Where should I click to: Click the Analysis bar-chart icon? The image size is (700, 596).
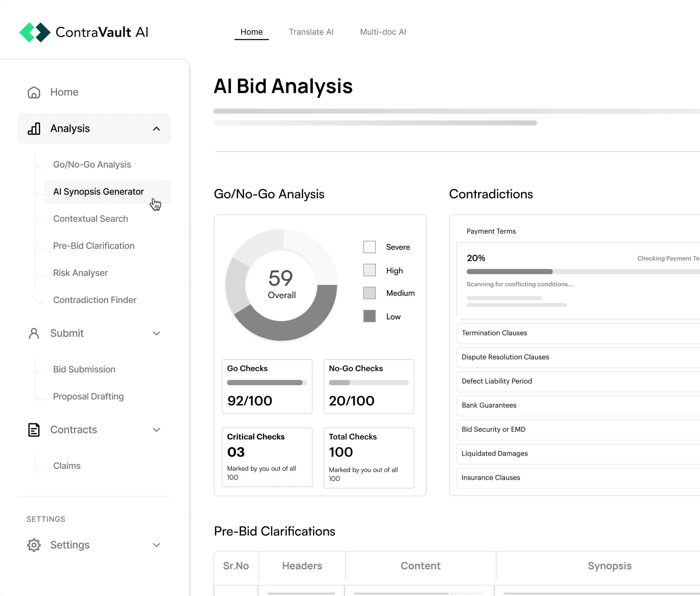34,129
